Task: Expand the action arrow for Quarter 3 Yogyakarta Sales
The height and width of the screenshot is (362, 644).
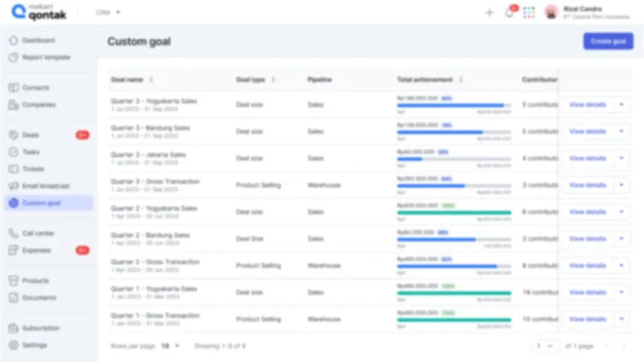Action: click(621, 105)
